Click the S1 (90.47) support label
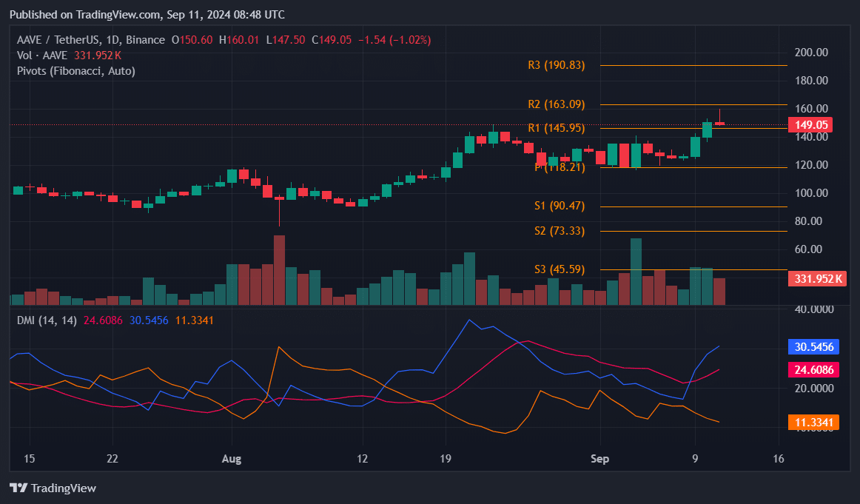This screenshot has width=860, height=504. (x=559, y=206)
